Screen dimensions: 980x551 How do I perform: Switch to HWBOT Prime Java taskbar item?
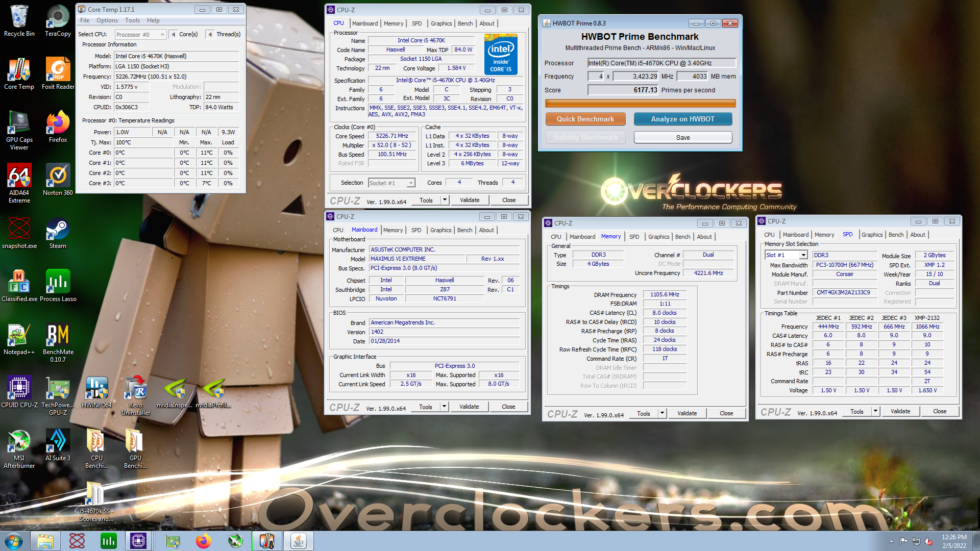point(299,541)
